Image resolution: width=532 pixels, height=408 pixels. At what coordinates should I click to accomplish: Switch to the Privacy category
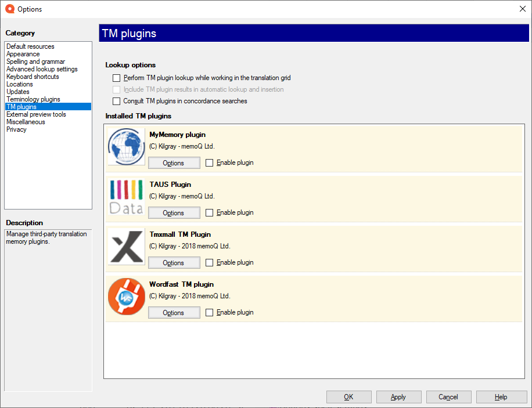[x=16, y=129]
